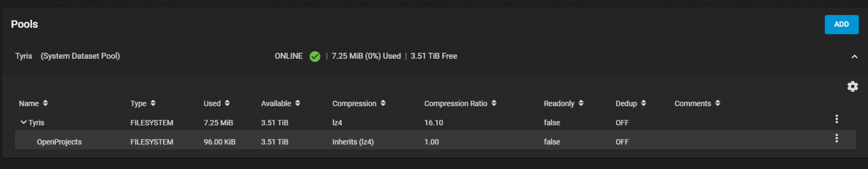The width and height of the screenshot is (868, 169).
Task: Collapse the Tyris pool panel chevron
Action: (854, 57)
